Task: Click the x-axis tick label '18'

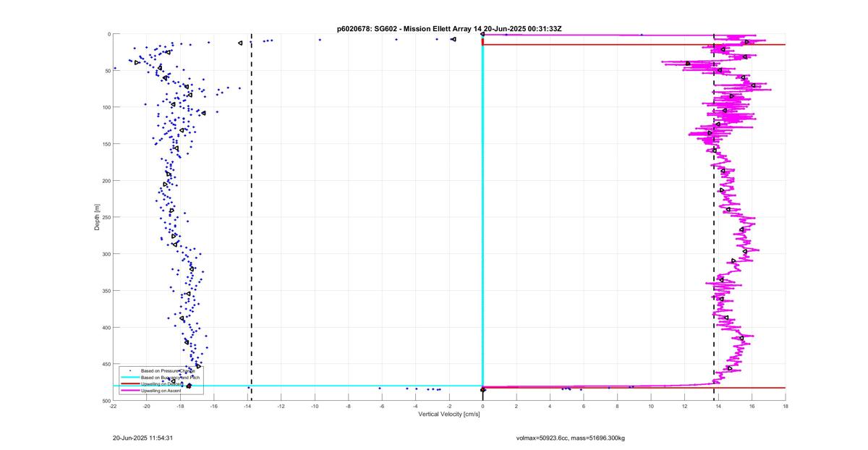Action: (786, 407)
